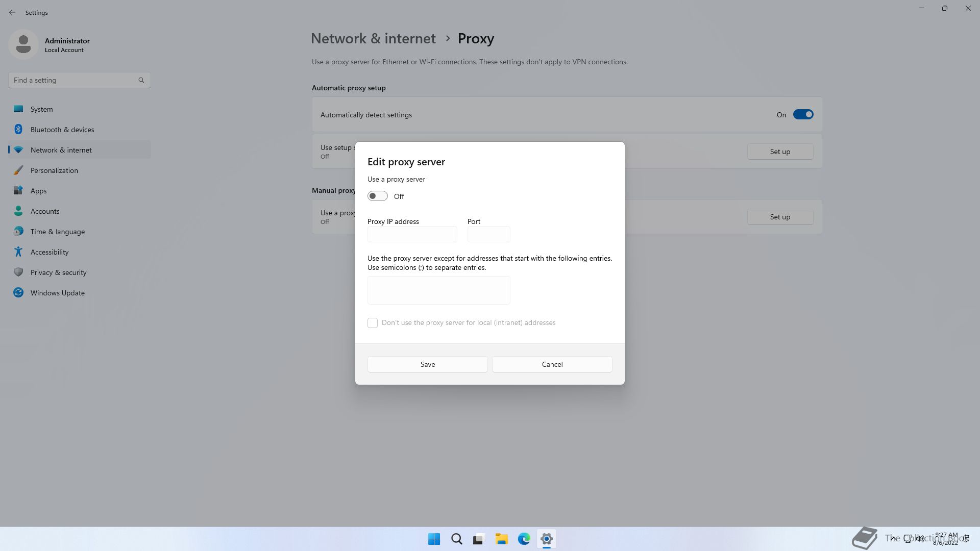Navigate to Network & internet breadcrumb

click(x=373, y=39)
